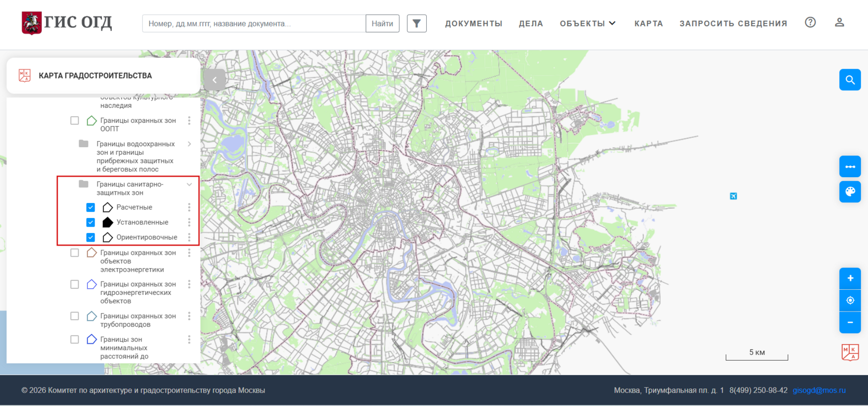This screenshot has width=868, height=406.
Task: Open options menu for Расчетные layer
Action: pyautogui.click(x=189, y=207)
